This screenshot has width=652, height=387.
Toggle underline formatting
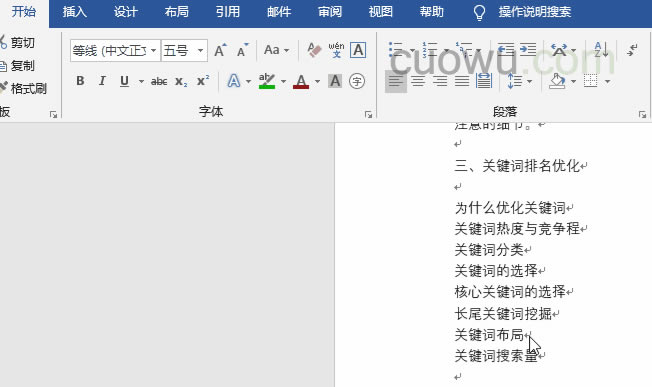(x=124, y=81)
